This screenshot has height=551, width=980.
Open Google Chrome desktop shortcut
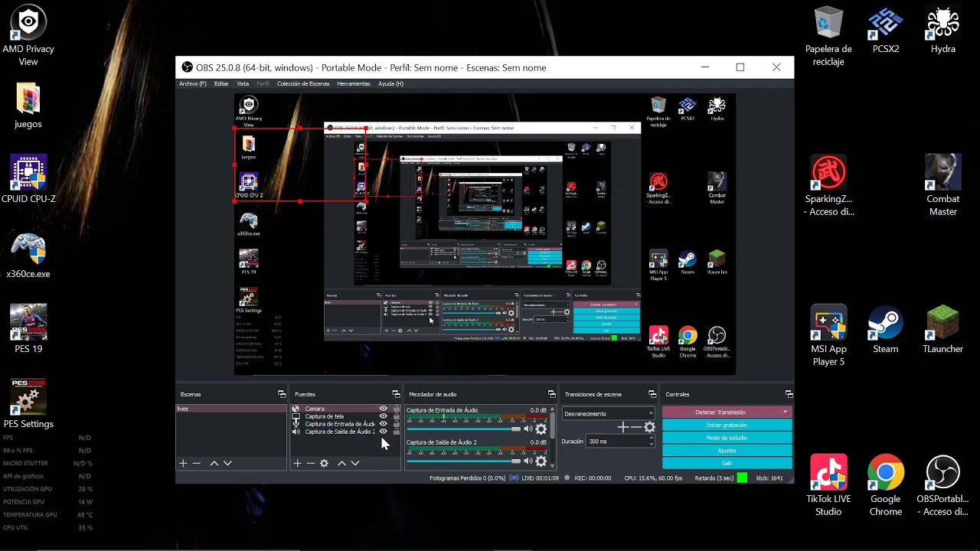[886, 486]
